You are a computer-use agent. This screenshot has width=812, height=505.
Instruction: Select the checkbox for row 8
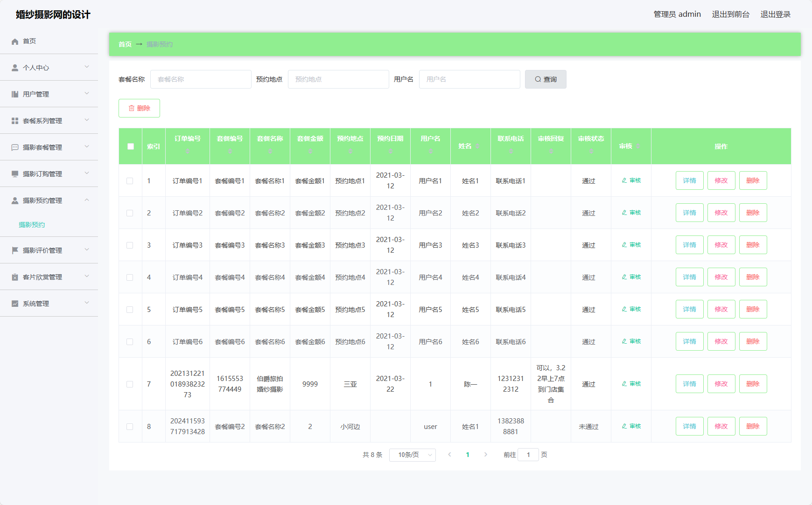[130, 427]
